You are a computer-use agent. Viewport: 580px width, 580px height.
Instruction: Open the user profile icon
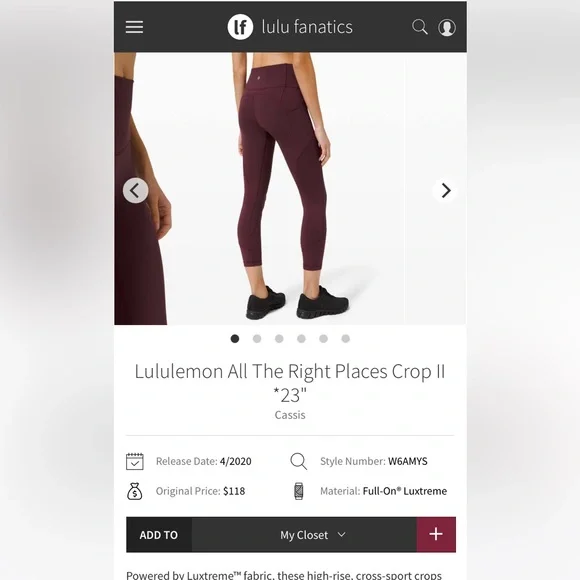(447, 27)
